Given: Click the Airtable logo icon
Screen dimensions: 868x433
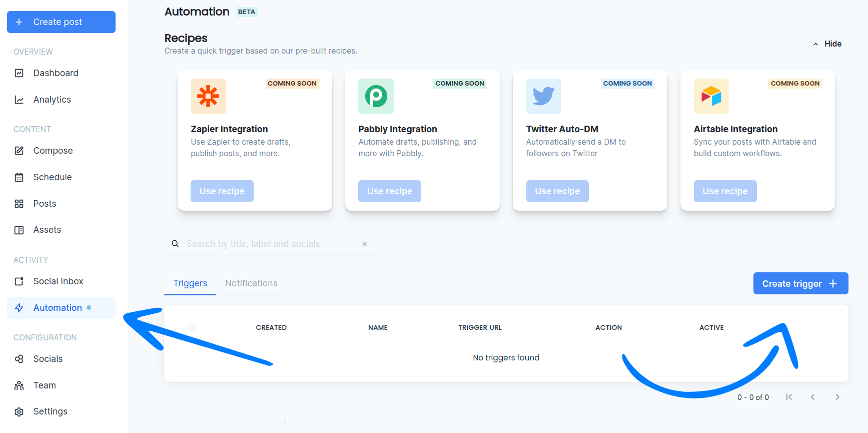Looking at the screenshot, I should 711,96.
